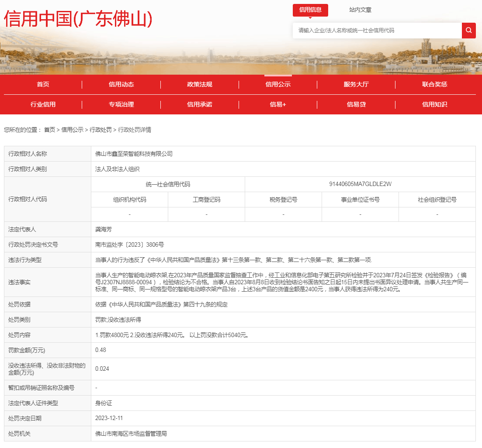Click document number 南市监处字〔2023〕3806号
Image resolution: width=482 pixels, height=448 pixels.
click(x=129, y=245)
